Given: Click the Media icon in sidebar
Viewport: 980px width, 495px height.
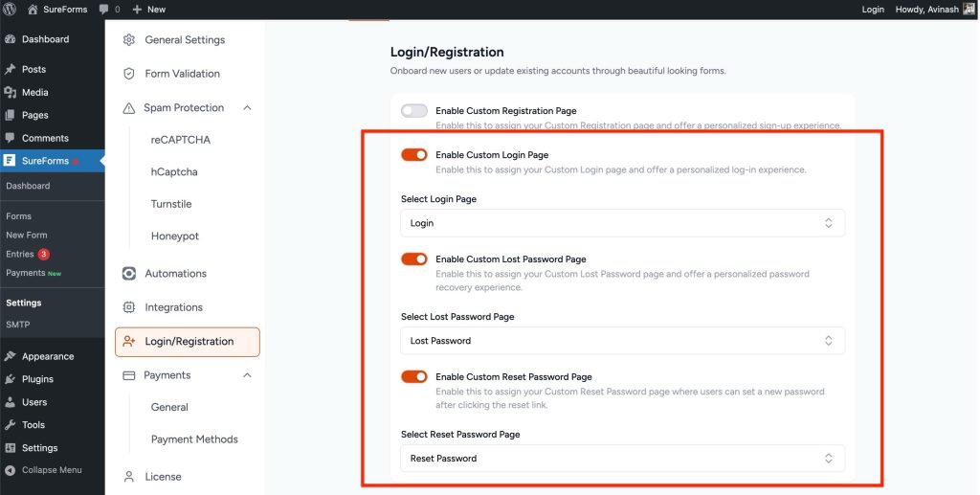Looking at the screenshot, I should pyautogui.click(x=10, y=92).
